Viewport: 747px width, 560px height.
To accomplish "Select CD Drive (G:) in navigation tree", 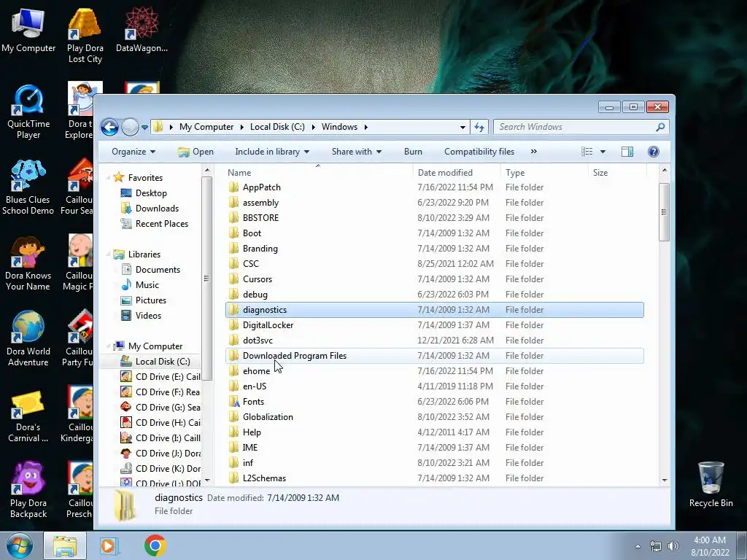I will click(x=168, y=408).
